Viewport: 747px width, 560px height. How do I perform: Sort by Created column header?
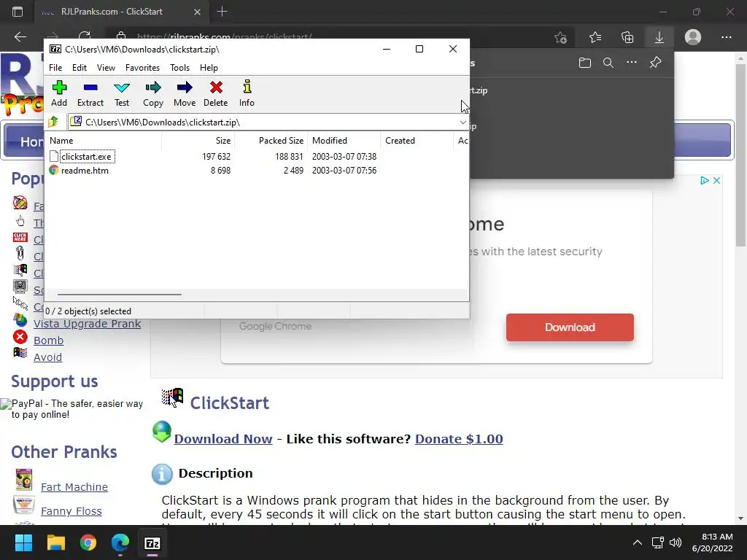[417, 141]
